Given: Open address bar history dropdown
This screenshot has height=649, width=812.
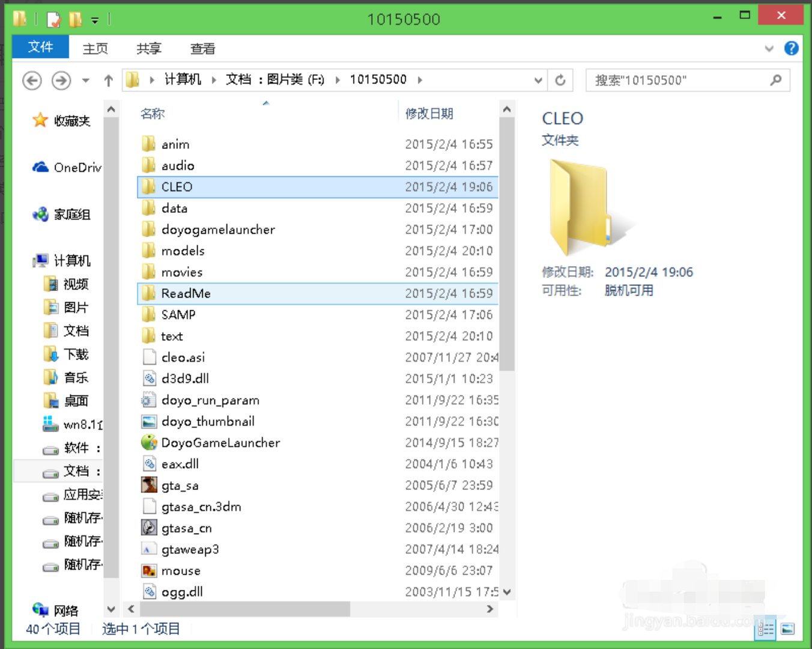Looking at the screenshot, I should click(538, 80).
